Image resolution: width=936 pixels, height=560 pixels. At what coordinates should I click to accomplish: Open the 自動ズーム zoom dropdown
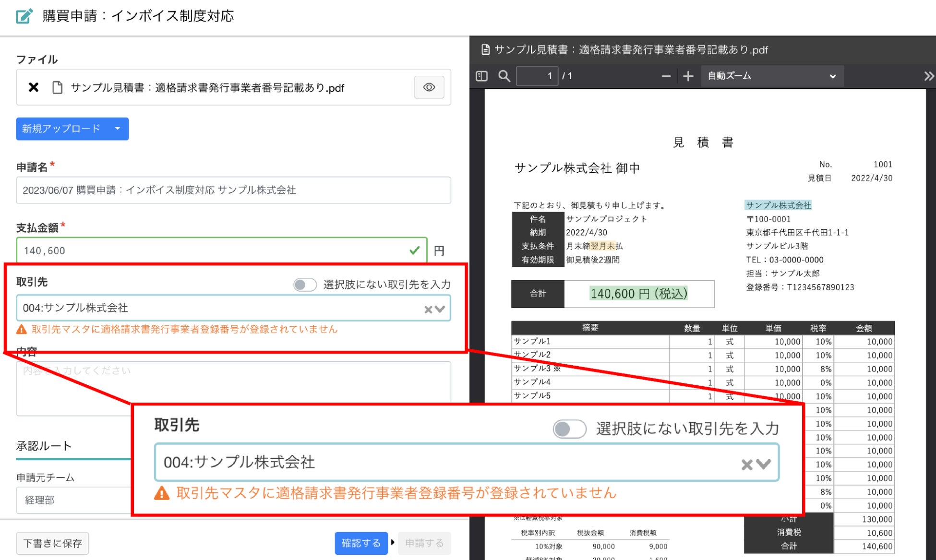pyautogui.click(x=771, y=76)
